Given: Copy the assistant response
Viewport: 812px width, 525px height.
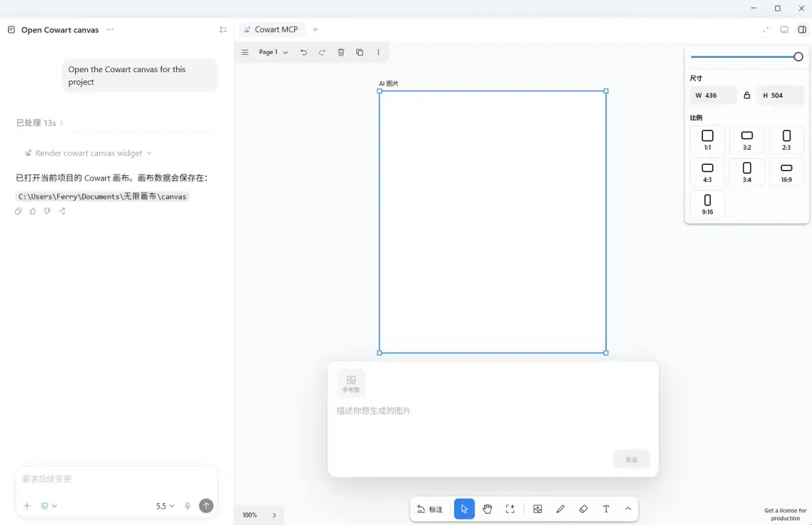Looking at the screenshot, I should click(x=18, y=211).
